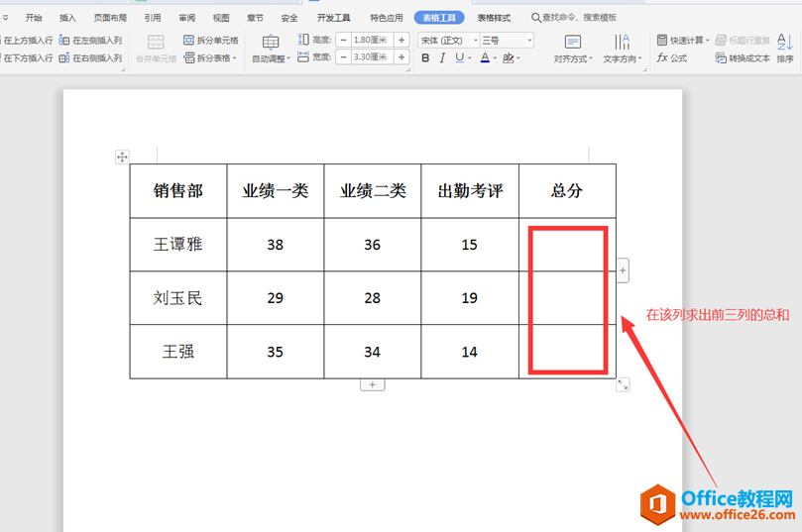Click the cell with value 38

coord(276,245)
